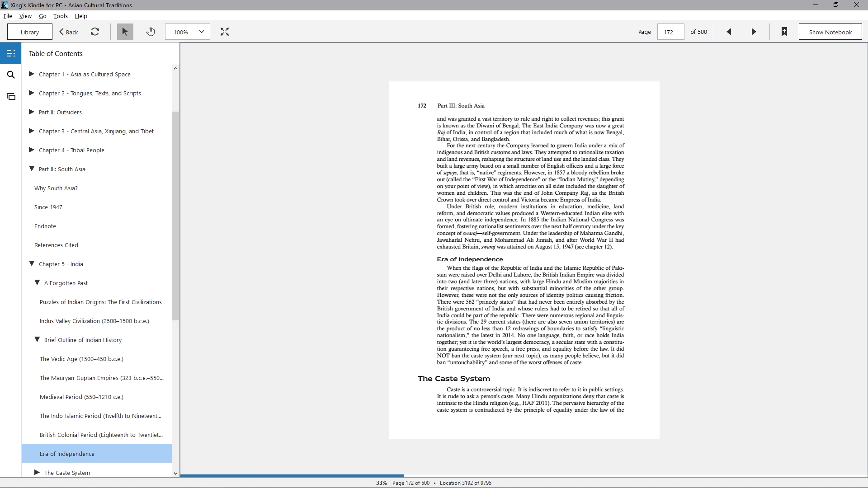
Task: Open the View menu
Action: coord(25,16)
